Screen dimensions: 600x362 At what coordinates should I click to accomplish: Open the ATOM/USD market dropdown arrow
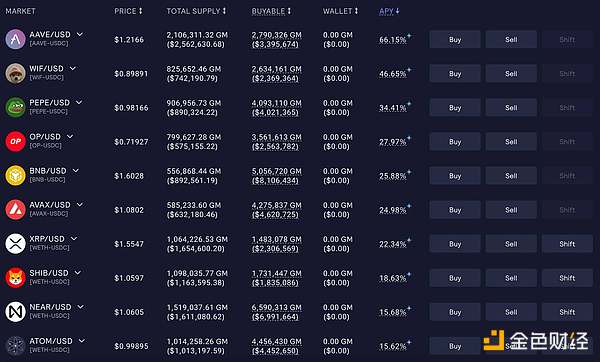click(x=82, y=341)
